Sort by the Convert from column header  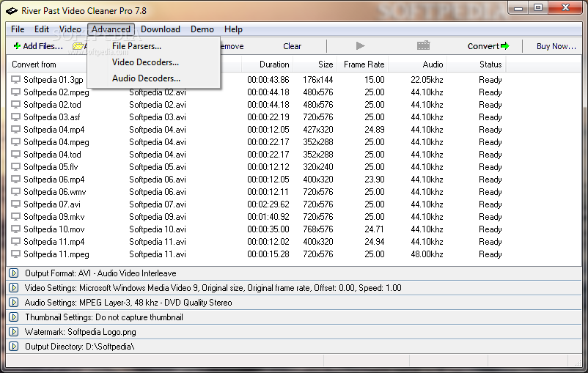34,64
